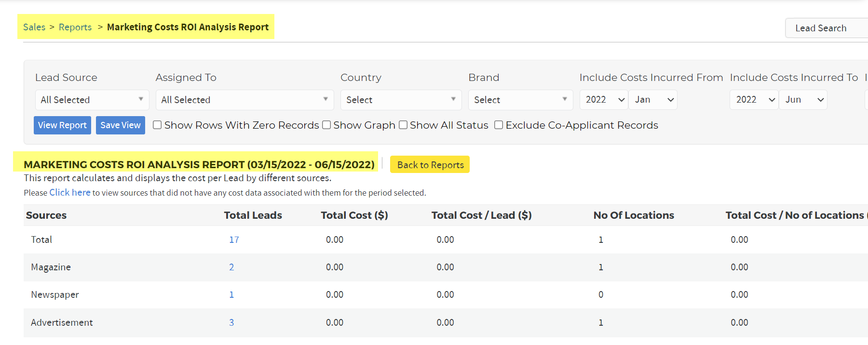
Task: Select the Advertisement source row label
Action: click(62, 322)
